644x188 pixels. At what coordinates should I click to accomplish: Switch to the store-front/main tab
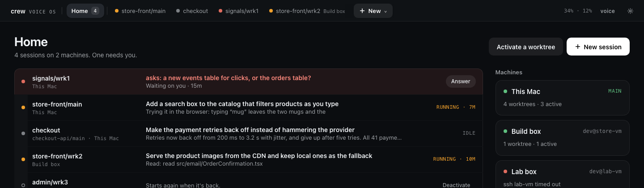click(140, 11)
